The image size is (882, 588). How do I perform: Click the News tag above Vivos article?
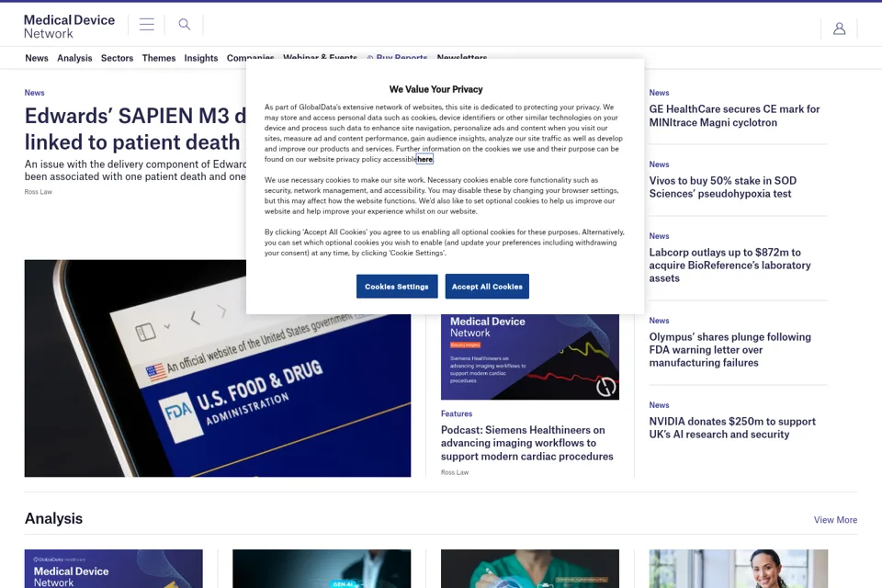659,164
